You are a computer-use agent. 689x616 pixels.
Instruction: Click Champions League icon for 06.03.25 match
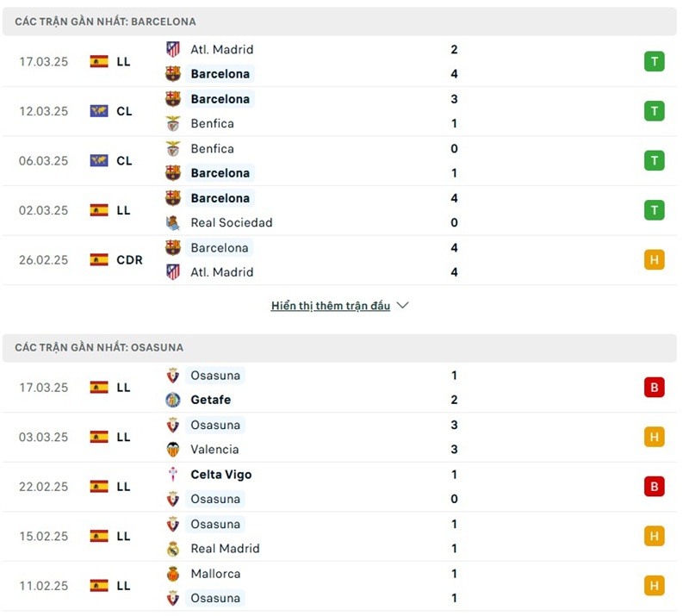[99, 160]
